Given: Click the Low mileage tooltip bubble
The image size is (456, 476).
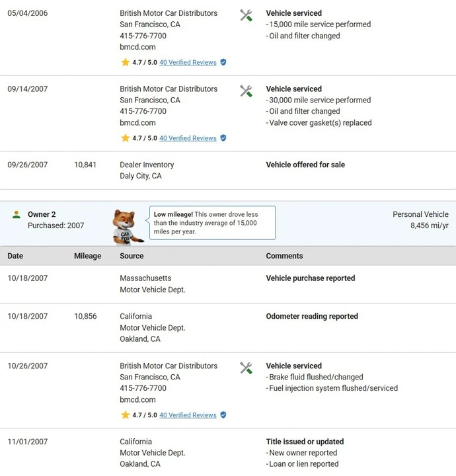Looking at the screenshot, I should pos(212,223).
